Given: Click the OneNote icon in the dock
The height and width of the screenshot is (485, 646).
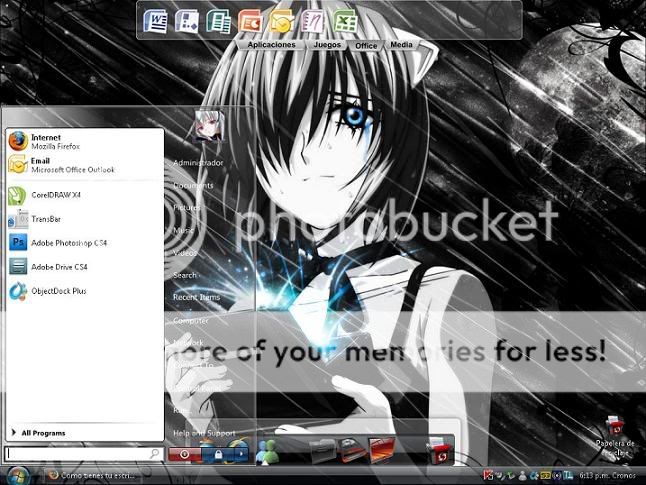Looking at the screenshot, I should point(315,20).
